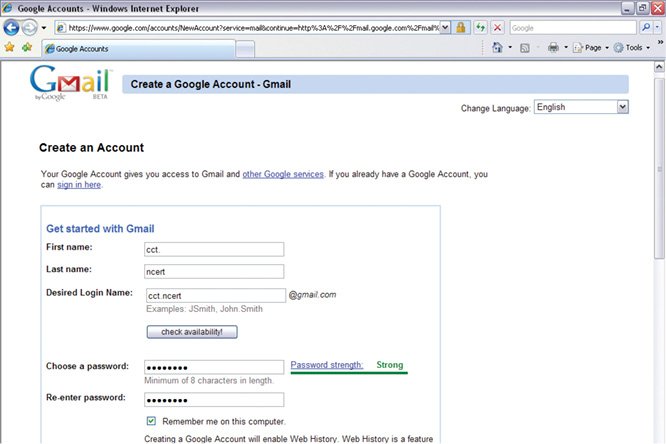Click the page scrollbar up arrow
The width and height of the screenshot is (666, 444).
click(x=659, y=67)
